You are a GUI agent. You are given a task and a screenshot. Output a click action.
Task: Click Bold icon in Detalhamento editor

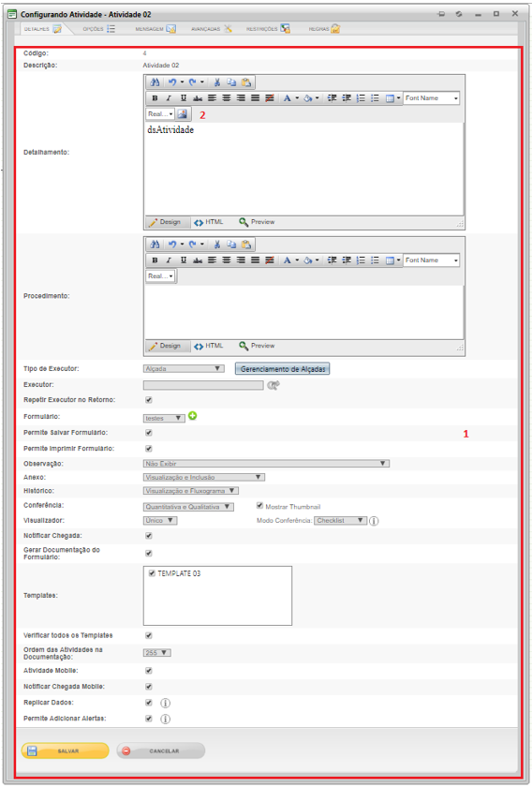click(x=155, y=98)
